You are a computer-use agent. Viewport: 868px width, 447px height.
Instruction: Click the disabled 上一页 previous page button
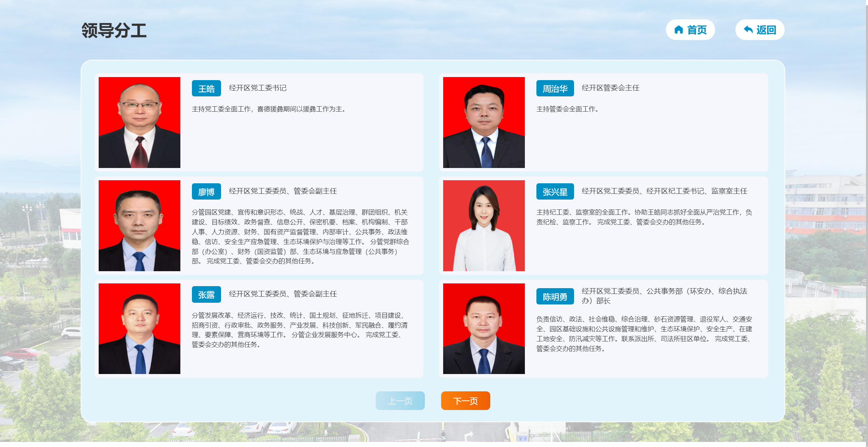[x=400, y=401]
